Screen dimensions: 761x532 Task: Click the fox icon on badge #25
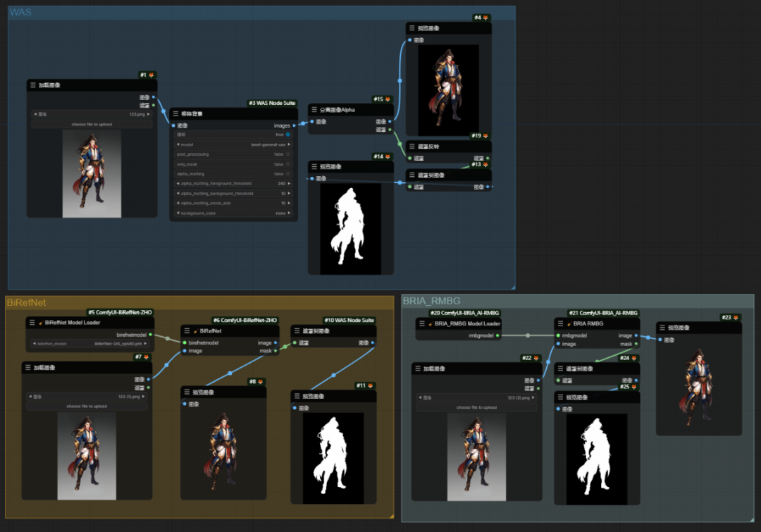click(634, 387)
